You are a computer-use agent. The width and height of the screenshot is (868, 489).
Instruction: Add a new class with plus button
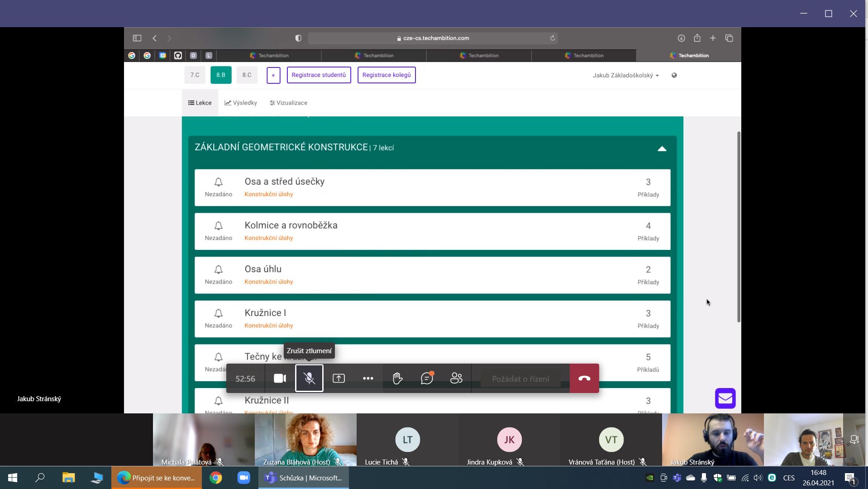(273, 75)
